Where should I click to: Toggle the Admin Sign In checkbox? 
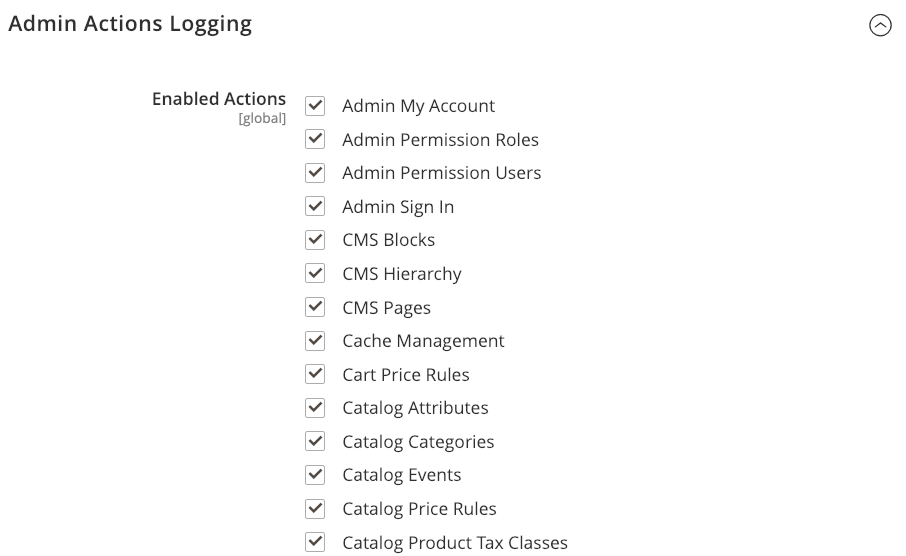coord(315,207)
